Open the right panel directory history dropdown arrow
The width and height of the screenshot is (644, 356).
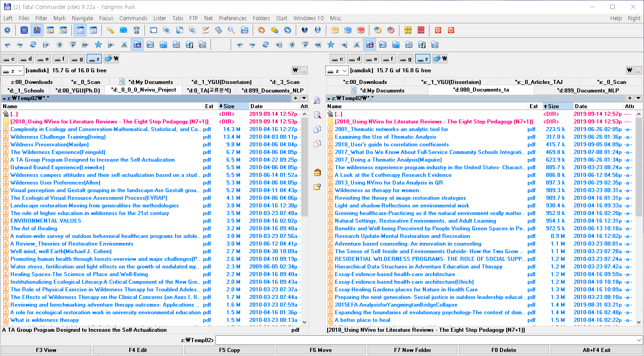click(639, 98)
